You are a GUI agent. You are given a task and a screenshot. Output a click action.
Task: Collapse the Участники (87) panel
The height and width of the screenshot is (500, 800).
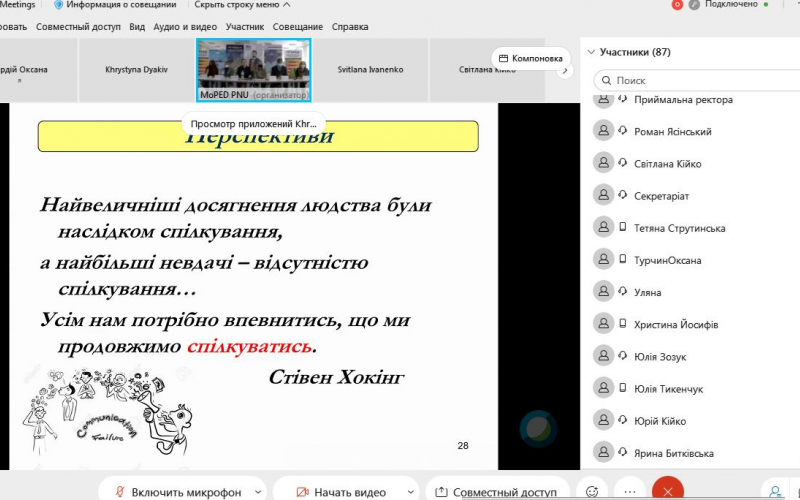point(591,52)
